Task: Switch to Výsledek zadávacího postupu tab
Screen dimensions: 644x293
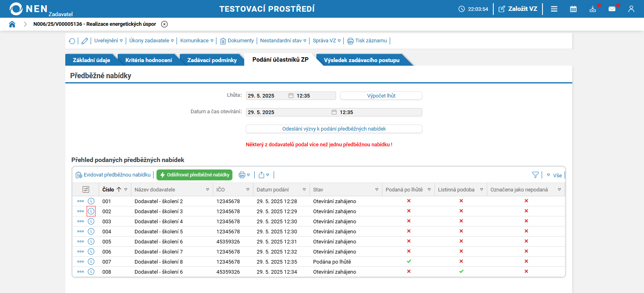Action: [361, 60]
